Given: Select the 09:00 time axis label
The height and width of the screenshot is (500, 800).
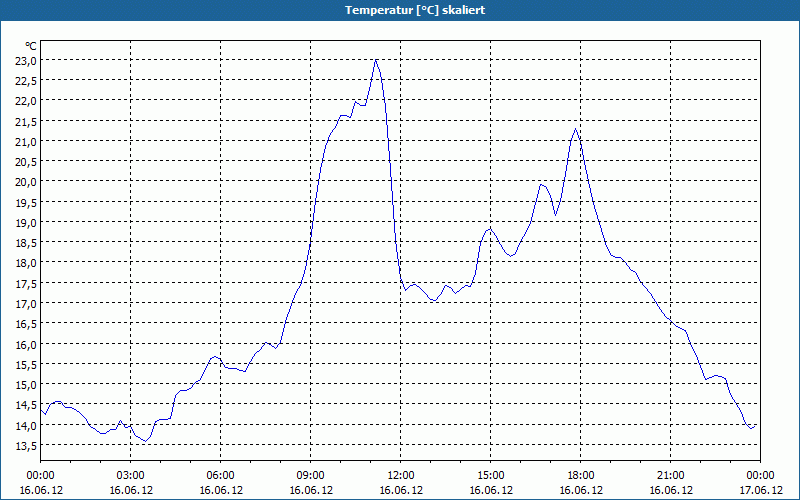Looking at the screenshot, I should coord(311,476).
